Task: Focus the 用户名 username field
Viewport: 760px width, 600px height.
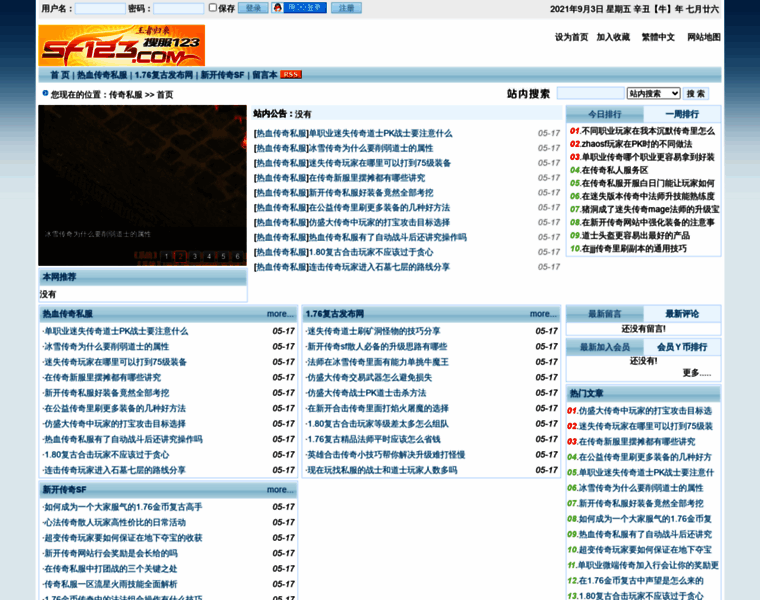Action: (100, 8)
